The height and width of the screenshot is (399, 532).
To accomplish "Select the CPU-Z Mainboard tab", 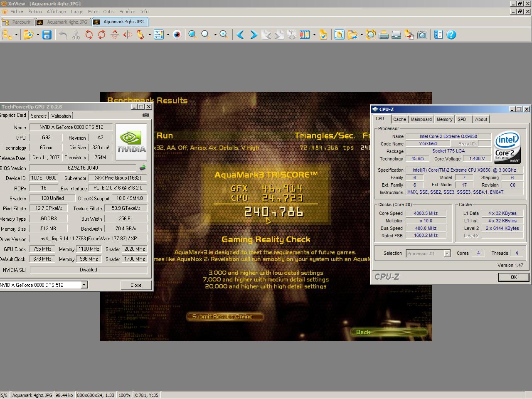I will (421, 119).
